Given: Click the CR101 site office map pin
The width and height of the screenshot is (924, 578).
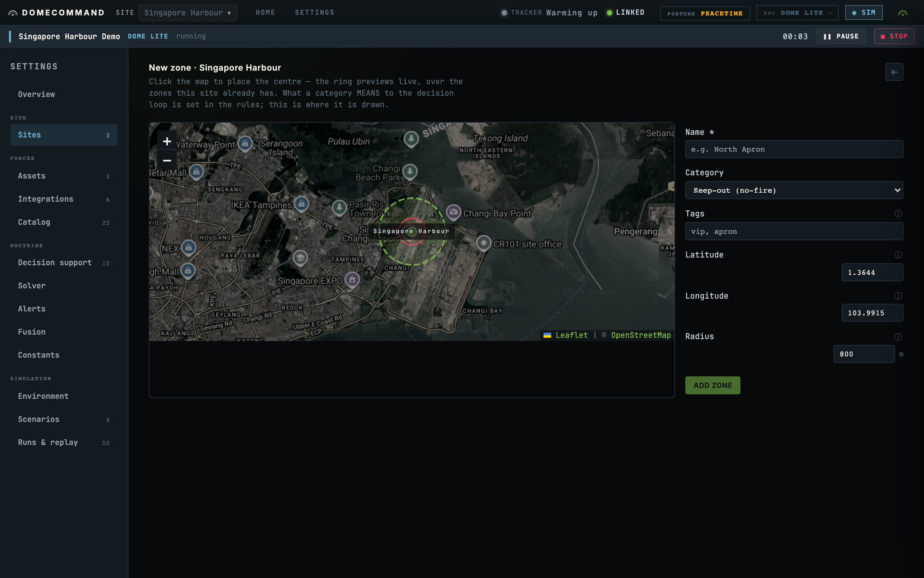Looking at the screenshot, I should (483, 243).
